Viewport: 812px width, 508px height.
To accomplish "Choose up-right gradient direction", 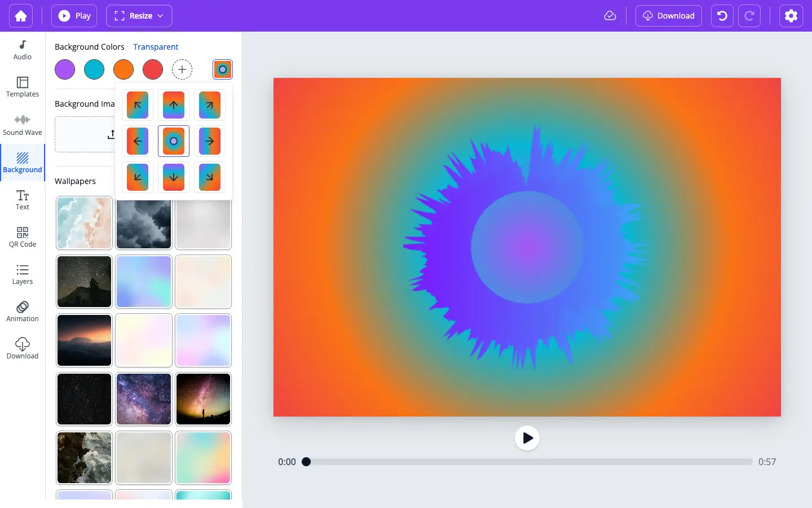I will coord(210,105).
